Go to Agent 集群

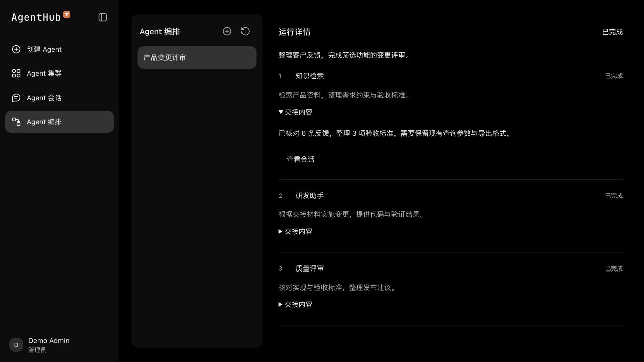[x=59, y=73]
